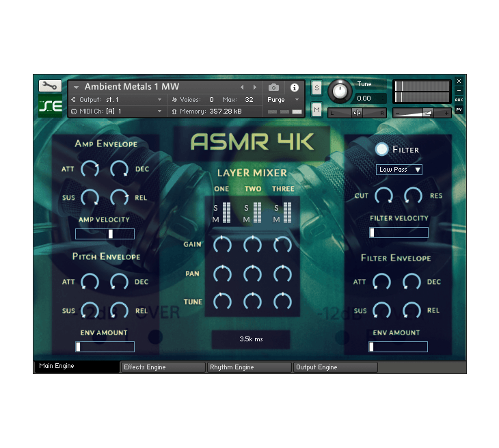Click the Max voices value 32
499x448 pixels.
click(249, 100)
